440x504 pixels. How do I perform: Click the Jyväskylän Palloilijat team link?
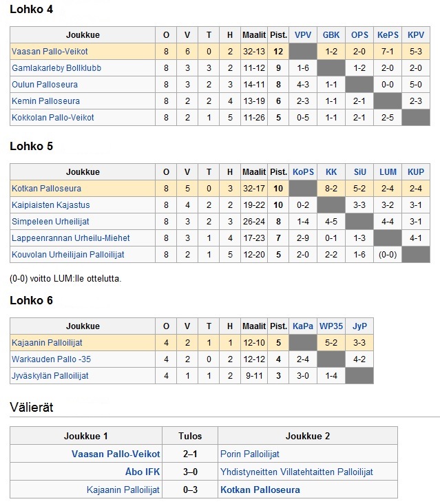pyautogui.click(x=50, y=376)
